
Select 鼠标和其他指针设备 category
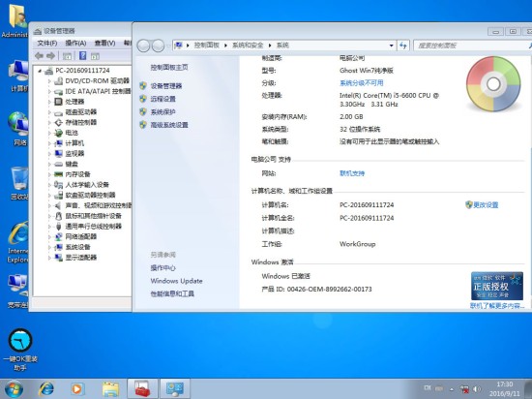[x=93, y=216]
